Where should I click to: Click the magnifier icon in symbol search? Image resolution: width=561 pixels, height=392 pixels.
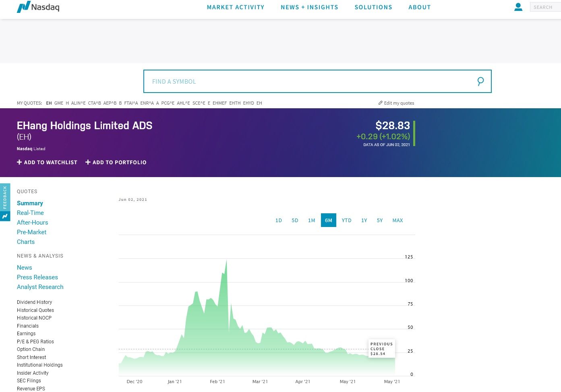[x=480, y=81]
